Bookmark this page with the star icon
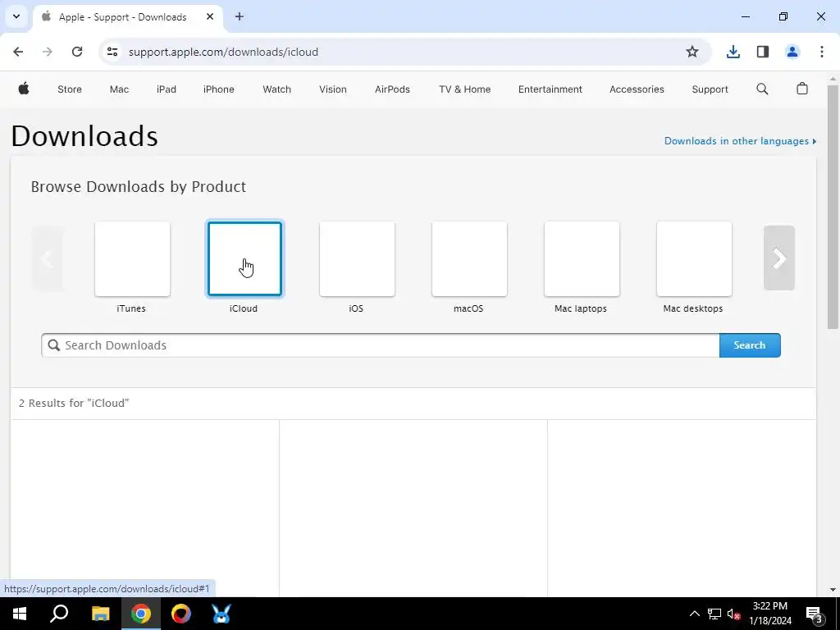 [692, 52]
